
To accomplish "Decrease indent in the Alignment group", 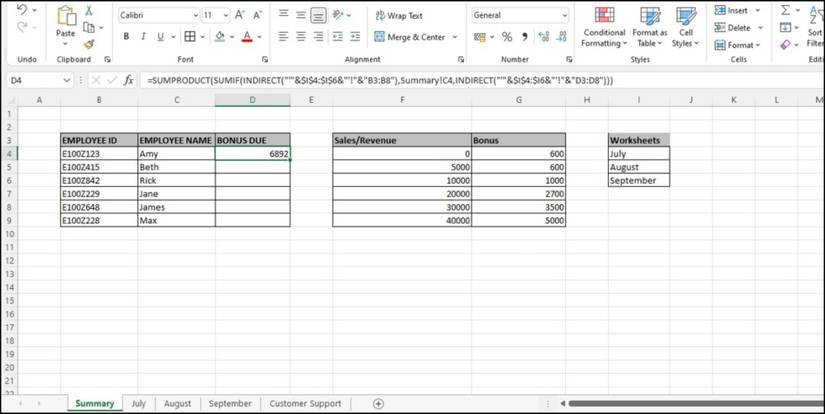I will coord(338,36).
